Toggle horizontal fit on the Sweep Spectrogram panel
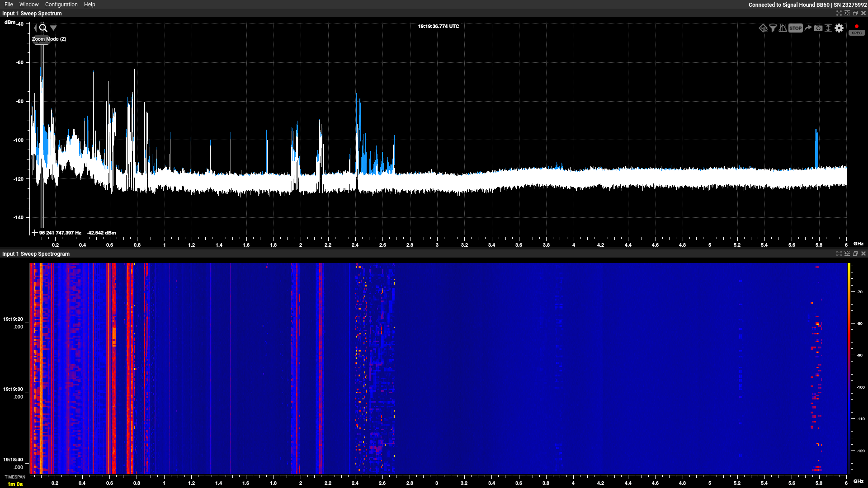 click(847, 254)
